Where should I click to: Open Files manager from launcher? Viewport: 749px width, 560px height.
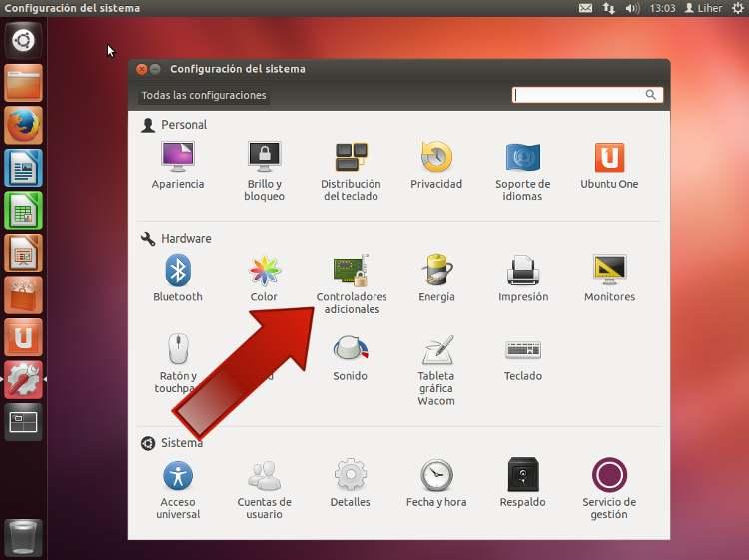click(23, 83)
